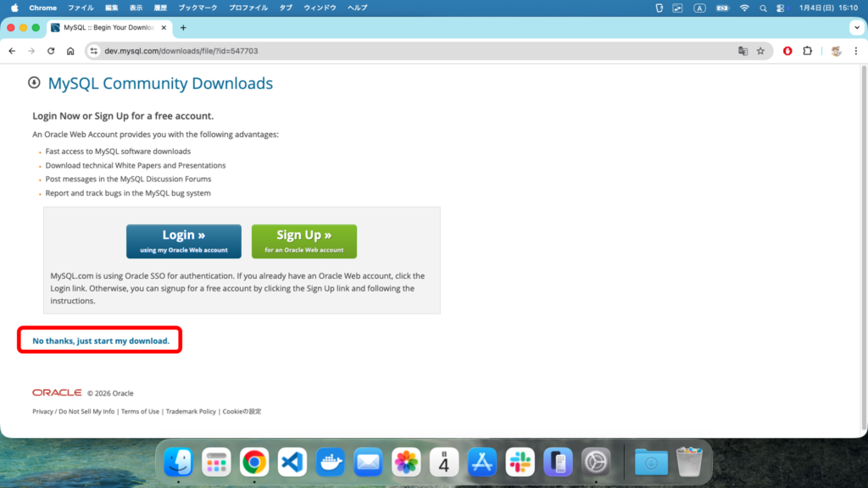Click the browser home icon
868x488 pixels.
pos(70,51)
